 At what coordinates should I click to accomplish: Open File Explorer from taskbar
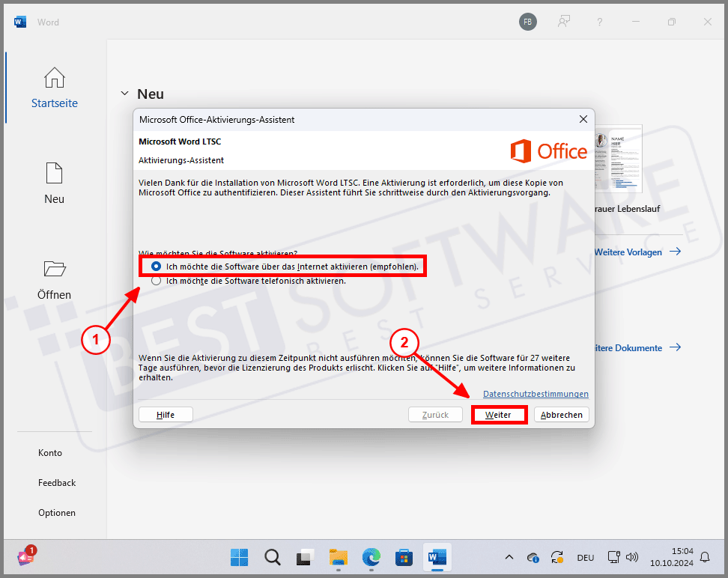(339, 557)
